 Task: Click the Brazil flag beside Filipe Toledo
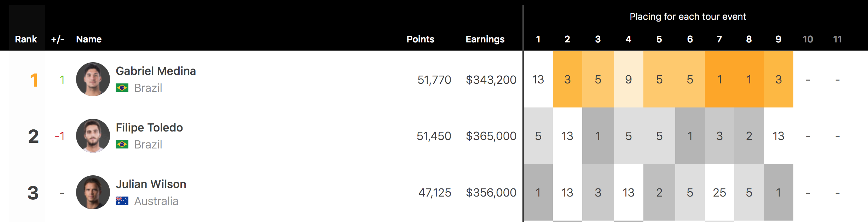click(x=122, y=144)
